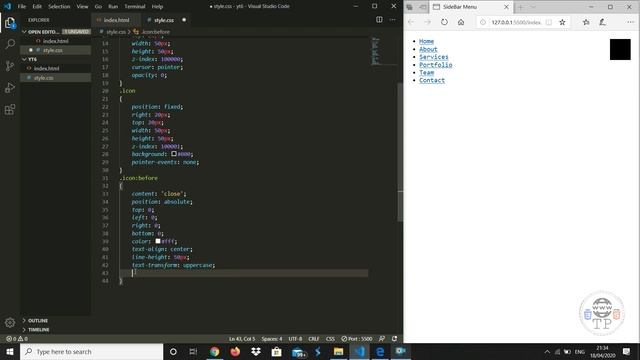This screenshot has width=640, height=360.
Task: Open the browser favorites hub icon
Action: pyautogui.click(x=586, y=22)
